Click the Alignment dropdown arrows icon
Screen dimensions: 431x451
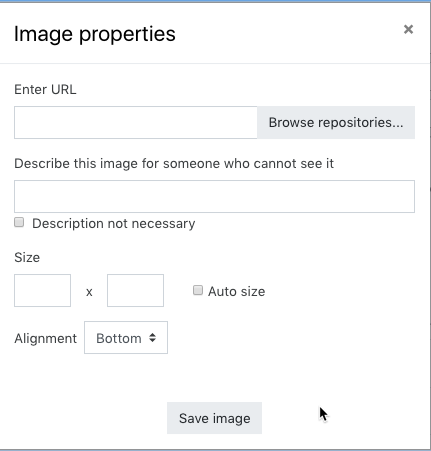coord(152,338)
